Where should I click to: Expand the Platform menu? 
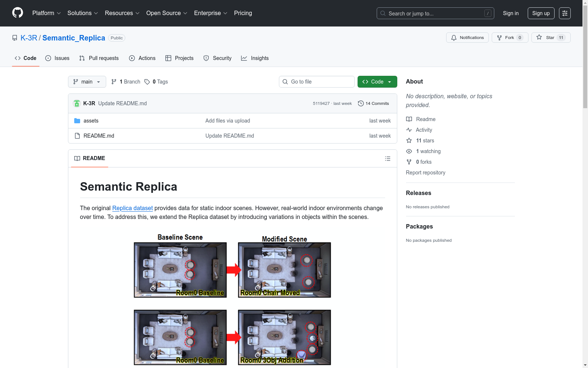(x=47, y=13)
